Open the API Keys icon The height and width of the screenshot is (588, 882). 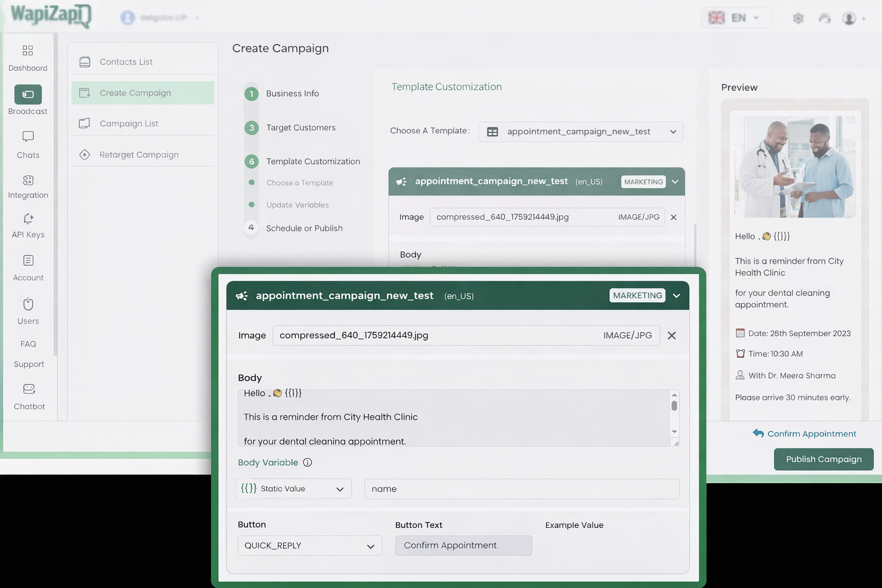(28, 219)
